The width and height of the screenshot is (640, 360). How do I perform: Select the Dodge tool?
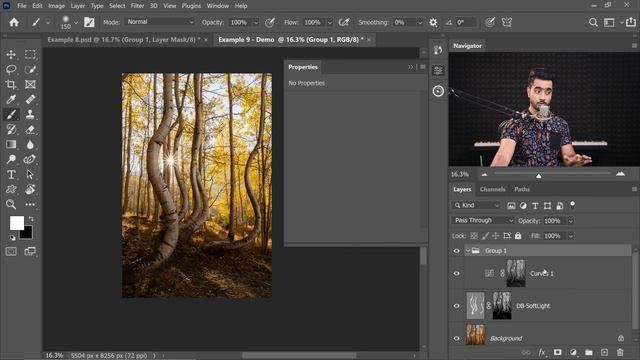pyautogui.click(x=11, y=159)
